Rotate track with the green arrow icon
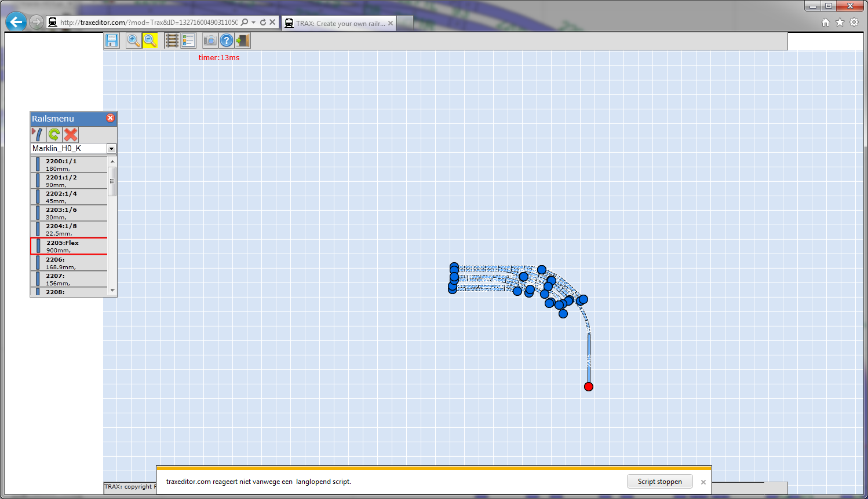Screen dimensions: 868x499 tap(54, 134)
